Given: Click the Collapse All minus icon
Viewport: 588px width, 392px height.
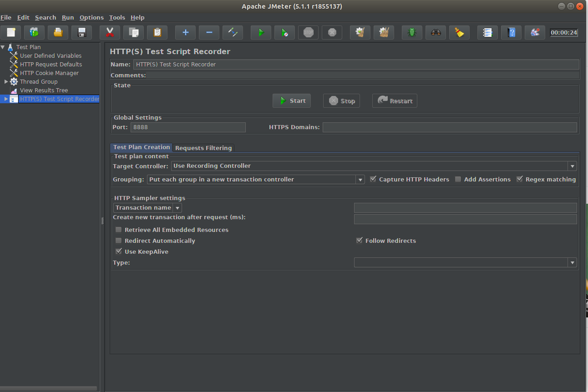Looking at the screenshot, I should pyautogui.click(x=209, y=32).
